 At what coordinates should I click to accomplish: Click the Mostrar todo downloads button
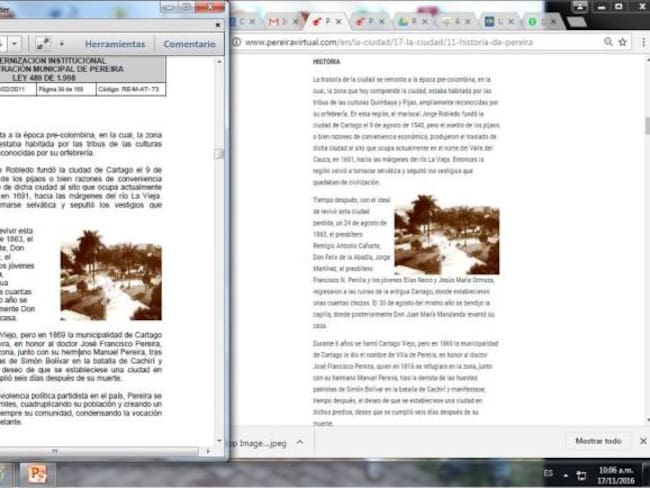(x=598, y=441)
